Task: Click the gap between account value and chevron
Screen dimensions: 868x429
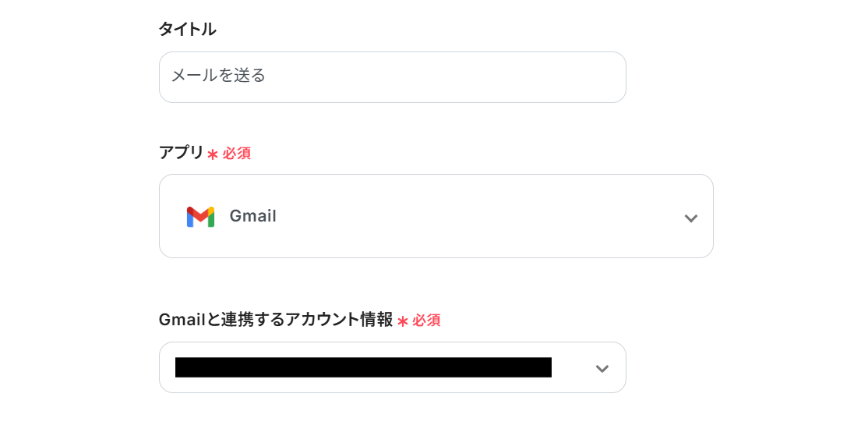Action: click(572, 367)
